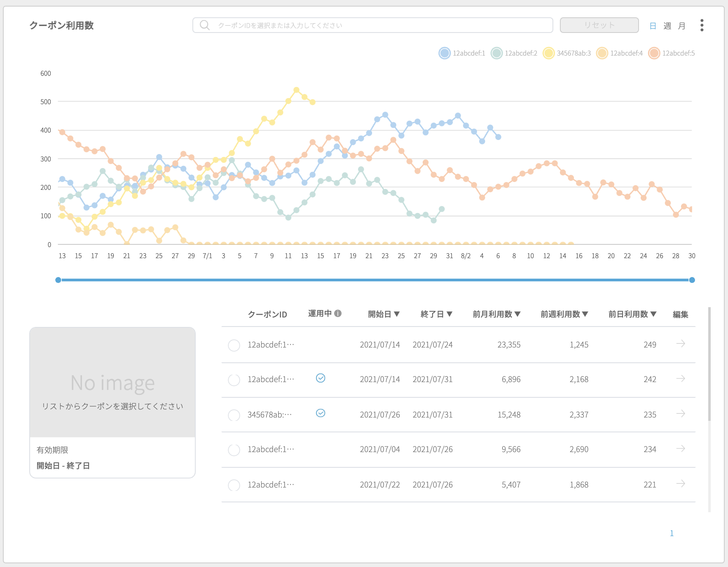Click 345678ab coupon ID text
This screenshot has height=567, width=728.
269,415
